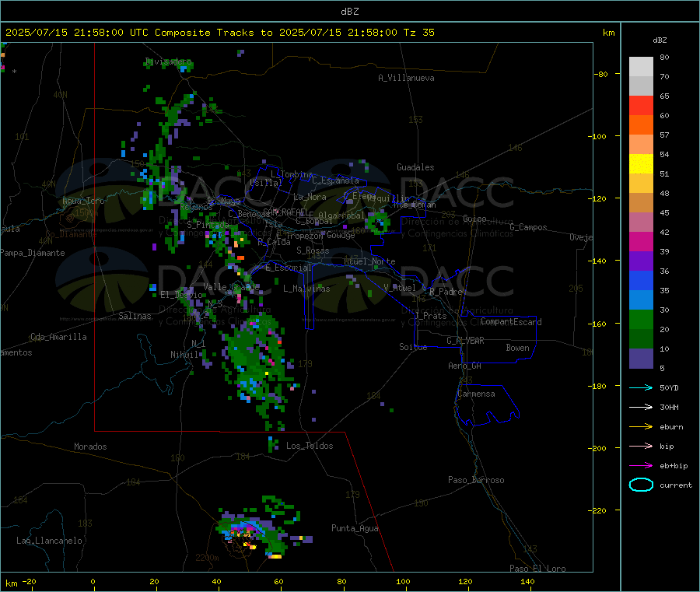Select the bright yellow 51-54 dBZ swatch
This screenshot has height=592, width=700.
coord(641,164)
